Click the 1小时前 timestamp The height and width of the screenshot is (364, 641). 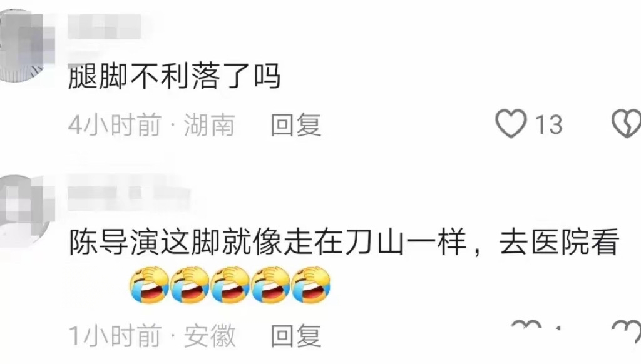[x=115, y=336]
